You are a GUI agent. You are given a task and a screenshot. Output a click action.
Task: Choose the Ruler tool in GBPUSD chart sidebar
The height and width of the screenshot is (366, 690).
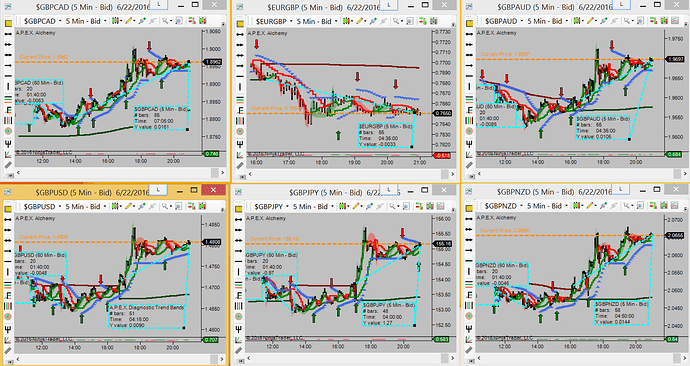pyautogui.click(x=7, y=351)
